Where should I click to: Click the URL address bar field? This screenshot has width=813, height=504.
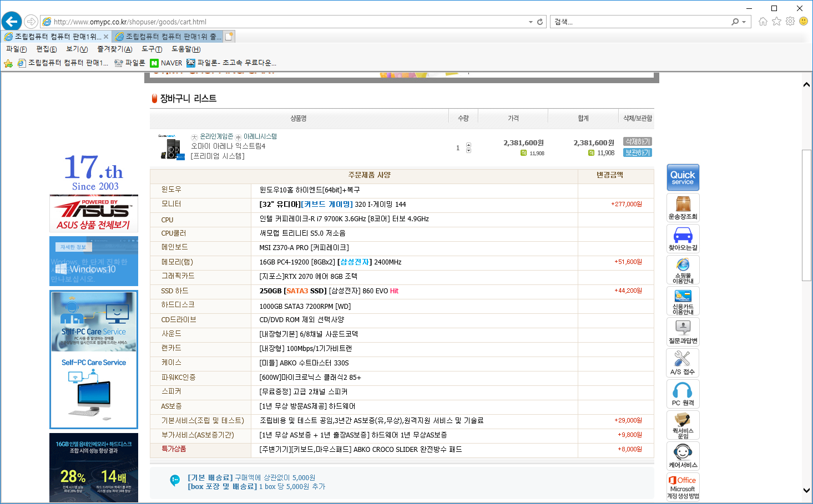click(x=283, y=22)
